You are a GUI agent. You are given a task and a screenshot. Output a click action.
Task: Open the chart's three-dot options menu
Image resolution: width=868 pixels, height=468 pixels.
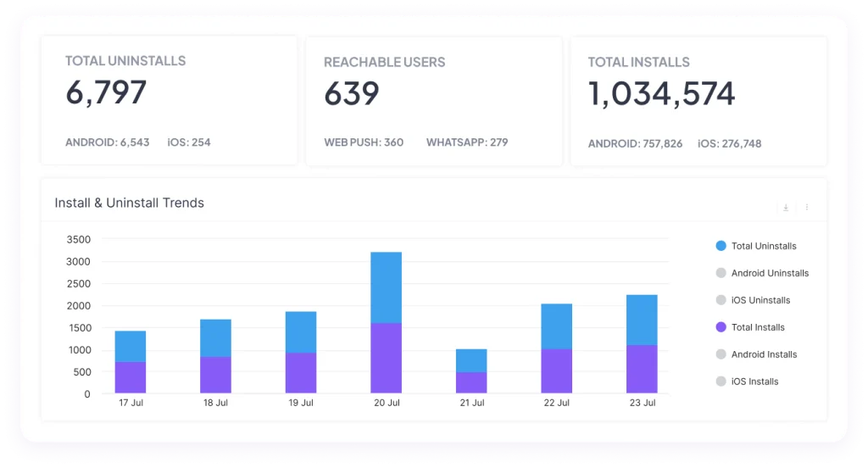coord(807,207)
